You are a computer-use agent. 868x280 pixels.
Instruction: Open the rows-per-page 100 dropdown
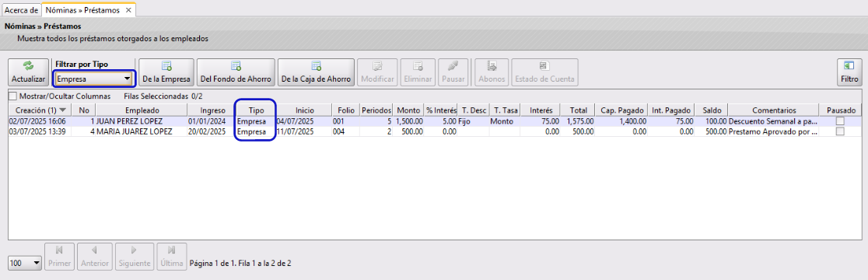click(25, 264)
